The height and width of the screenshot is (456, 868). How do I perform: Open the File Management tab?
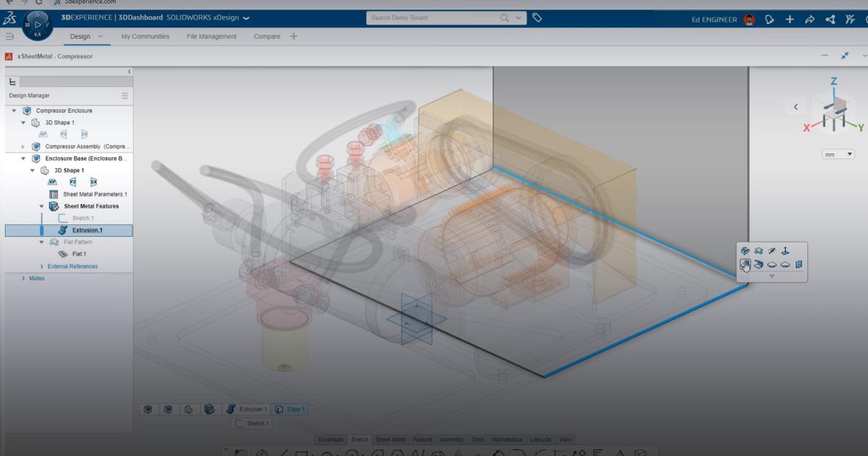tap(211, 36)
